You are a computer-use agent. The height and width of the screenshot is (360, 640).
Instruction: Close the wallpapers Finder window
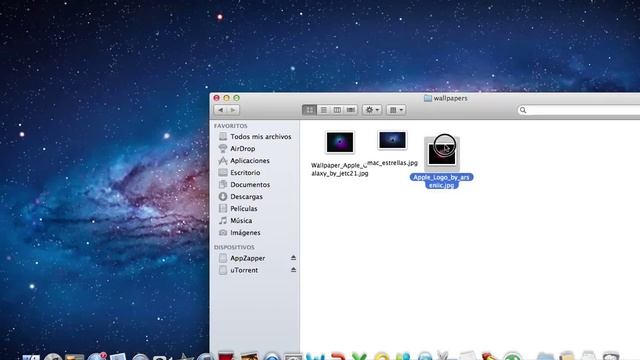tap(216, 98)
